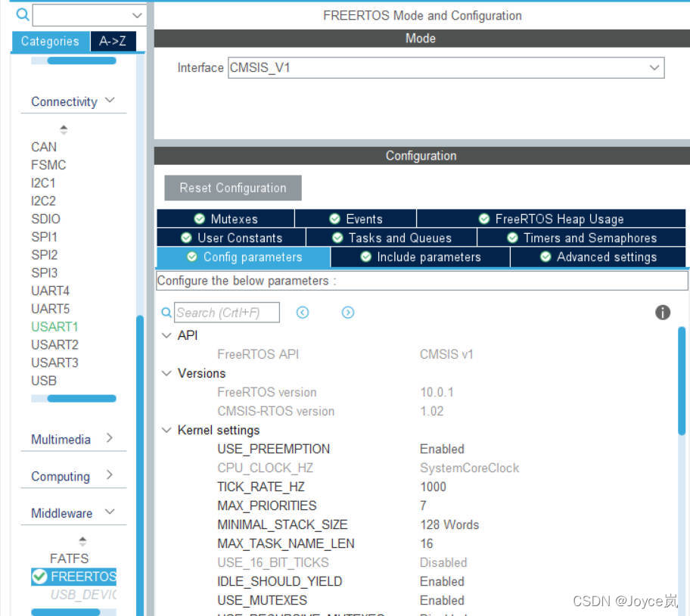Open the Include parameters tab

point(420,257)
